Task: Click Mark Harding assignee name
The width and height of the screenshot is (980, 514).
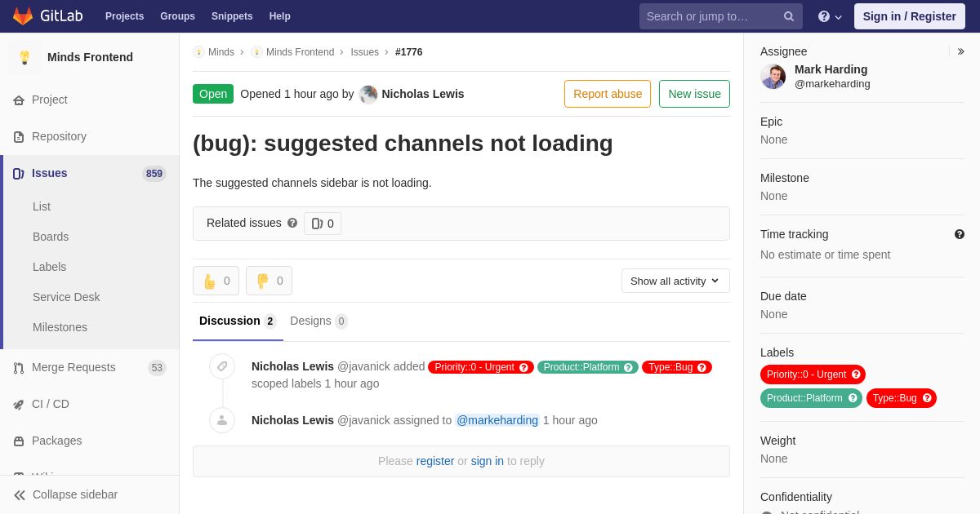Action: (x=831, y=69)
